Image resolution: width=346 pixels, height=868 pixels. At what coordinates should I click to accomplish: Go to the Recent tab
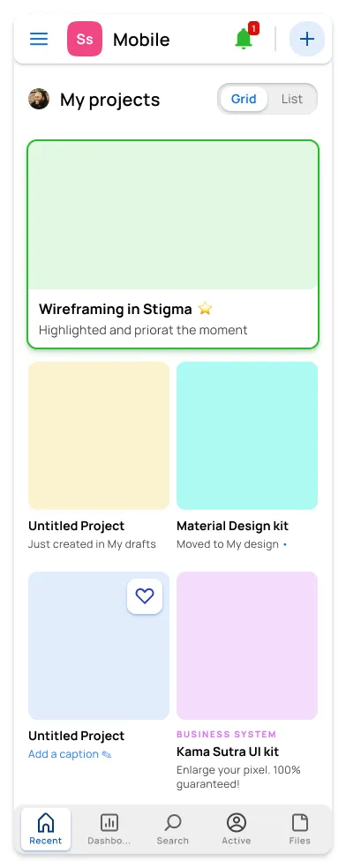point(45,829)
